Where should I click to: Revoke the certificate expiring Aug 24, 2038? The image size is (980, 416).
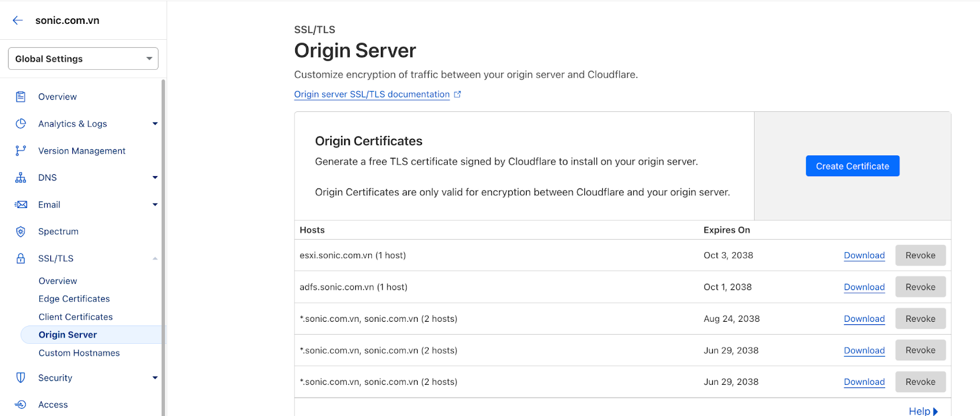921,319
